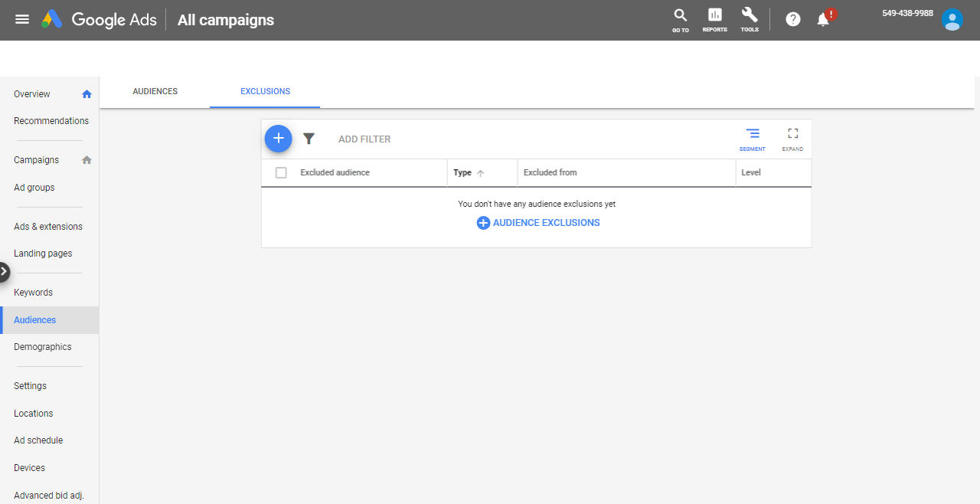980x504 pixels.
Task: Expand the collapsed side panel arrow
Action: (x=4, y=272)
